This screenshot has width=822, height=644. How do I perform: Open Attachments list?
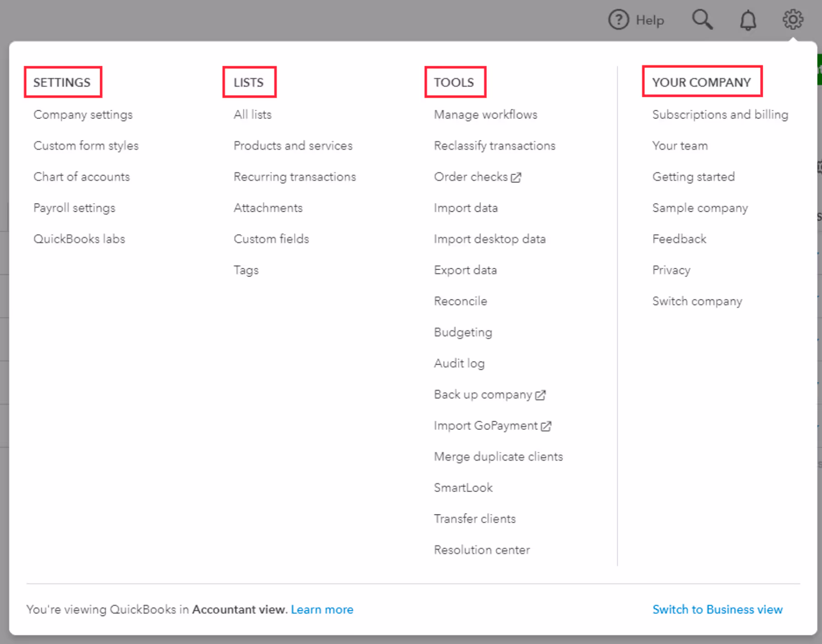point(268,208)
